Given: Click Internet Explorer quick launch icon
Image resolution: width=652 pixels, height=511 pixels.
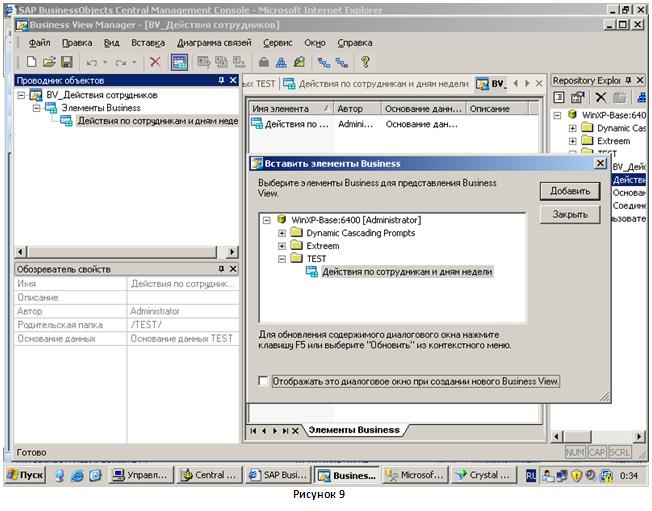Looking at the screenshot, I should click(x=77, y=475).
